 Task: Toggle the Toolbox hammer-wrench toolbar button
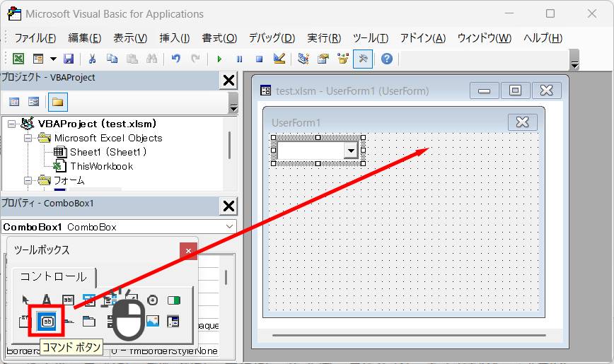click(x=363, y=59)
